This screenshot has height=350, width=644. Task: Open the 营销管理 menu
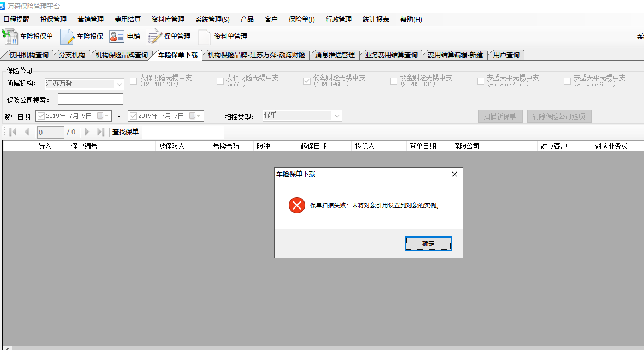click(91, 19)
